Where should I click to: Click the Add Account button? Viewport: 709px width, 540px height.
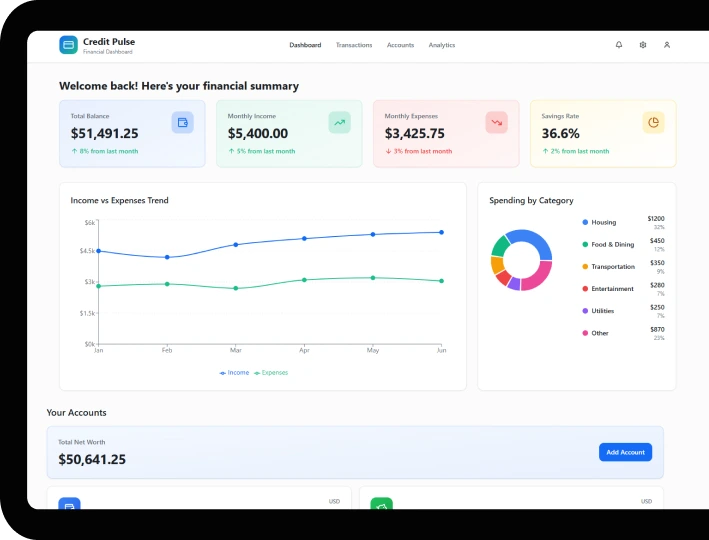(625, 452)
